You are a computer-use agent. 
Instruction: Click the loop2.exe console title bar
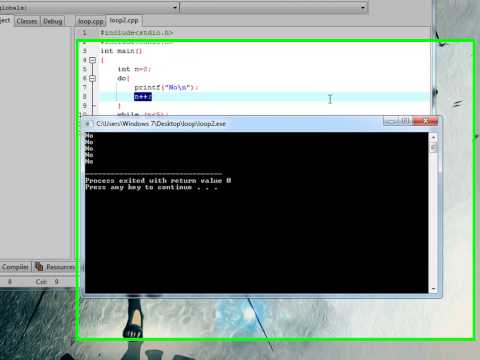(233, 124)
